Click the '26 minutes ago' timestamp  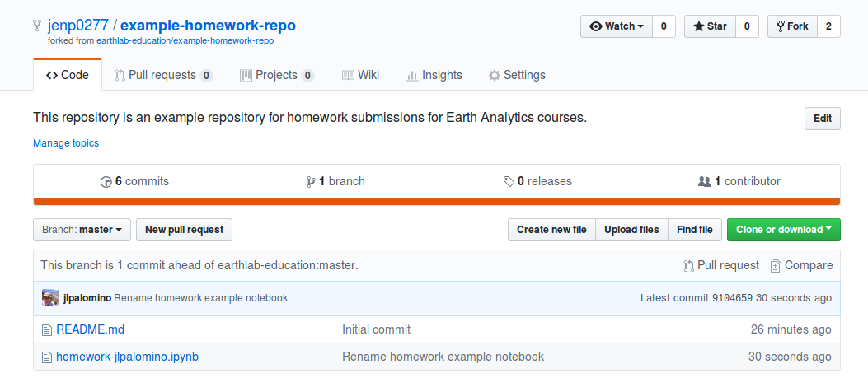click(791, 330)
